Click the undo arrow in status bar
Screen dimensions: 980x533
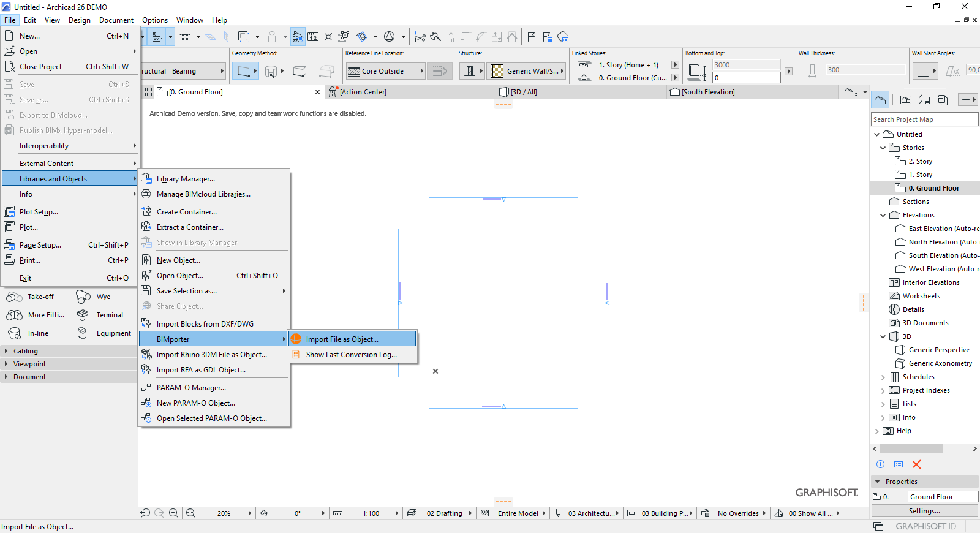pos(145,513)
